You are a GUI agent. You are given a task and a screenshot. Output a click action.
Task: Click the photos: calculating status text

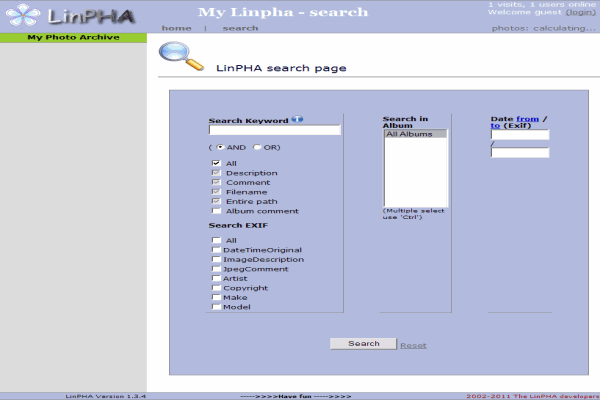(544, 28)
